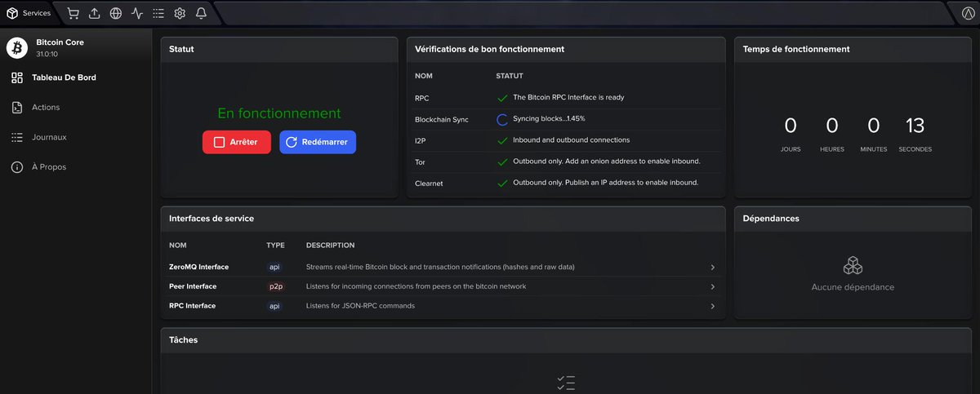Click the Bitcoin Core title text
Screen dimensions: 980x394
(60, 42)
